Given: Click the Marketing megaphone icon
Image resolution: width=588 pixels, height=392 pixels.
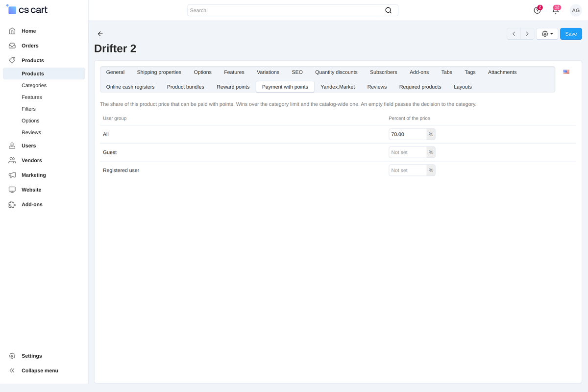Looking at the screenshot, I should tap(12, 175).
